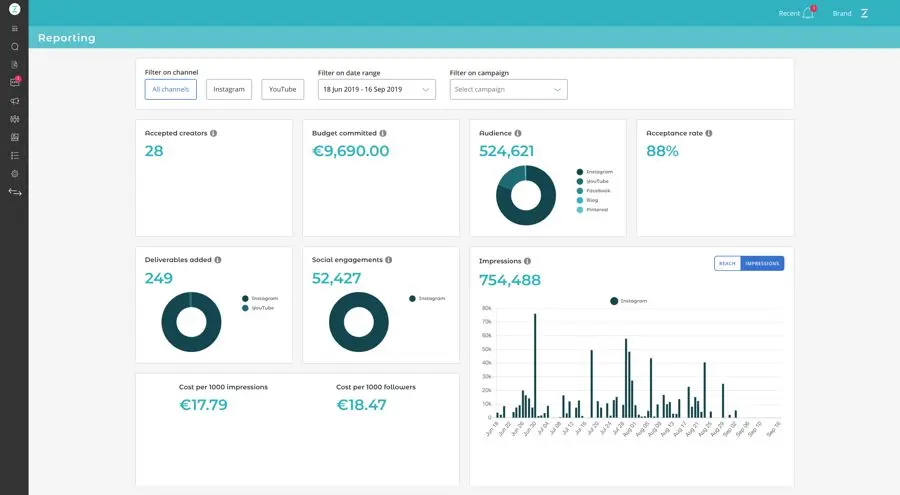Viewport: 900px width, 495px height.
Task: Click the Pinterest legend swatch in Audience
Action: 579,209
